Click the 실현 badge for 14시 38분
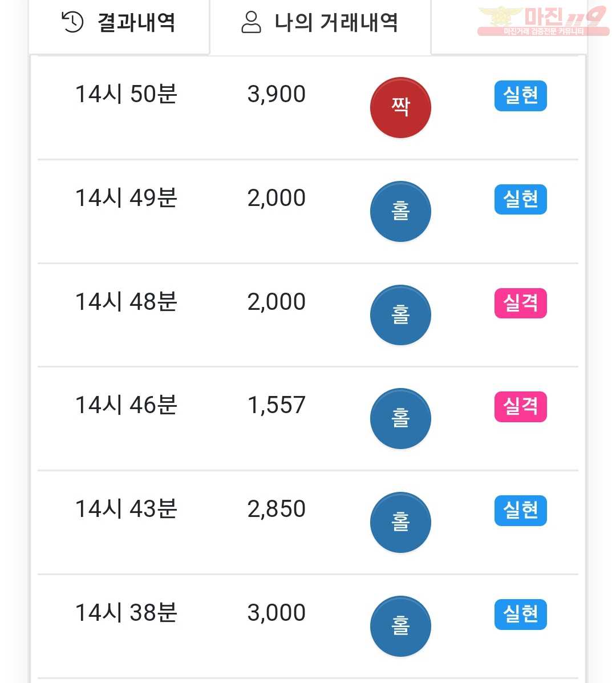The image size is (616, 683). click(521, 614)
